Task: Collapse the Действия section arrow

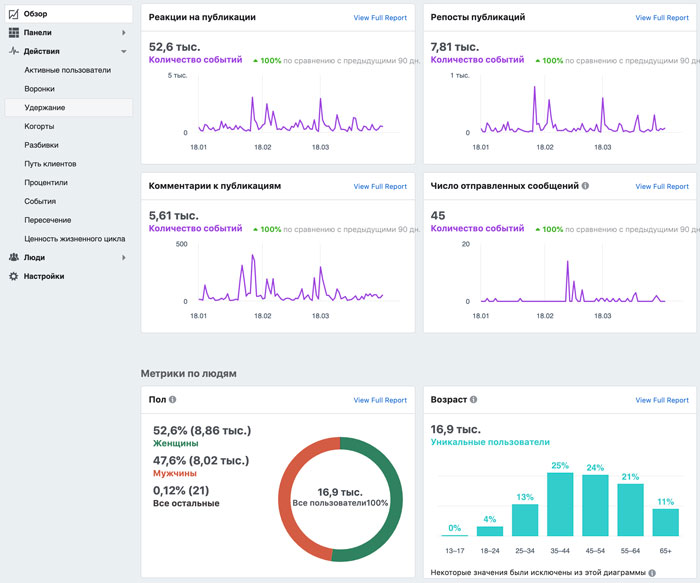Action: pos(124,51)
